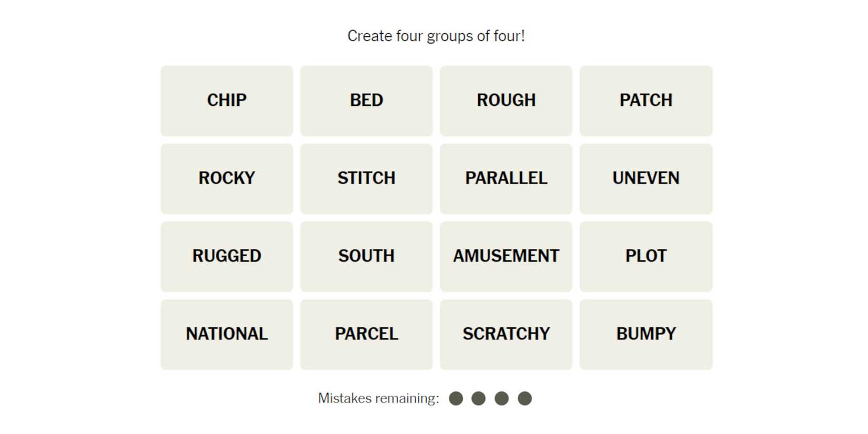Pick the RUGGED word card
This screenshot has width=868, height=434.
(x=227, y=256)
